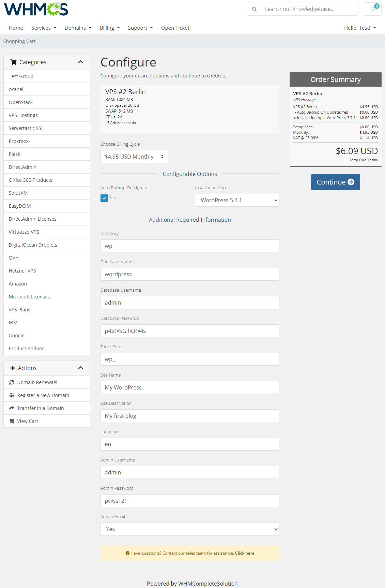Image resolution: width=385 pixels, height=588 pixels.
Task: Click the shopping cart icon in header
Action: (372, 9)
